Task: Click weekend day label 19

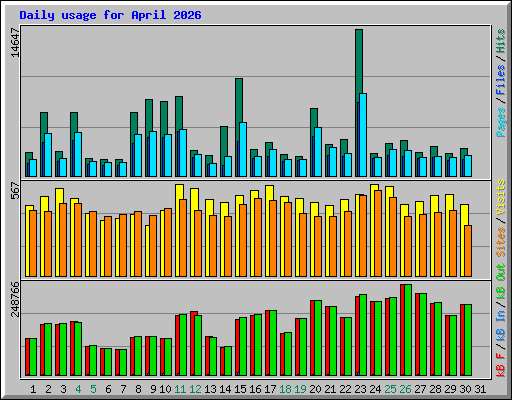Action: point(300,389)
